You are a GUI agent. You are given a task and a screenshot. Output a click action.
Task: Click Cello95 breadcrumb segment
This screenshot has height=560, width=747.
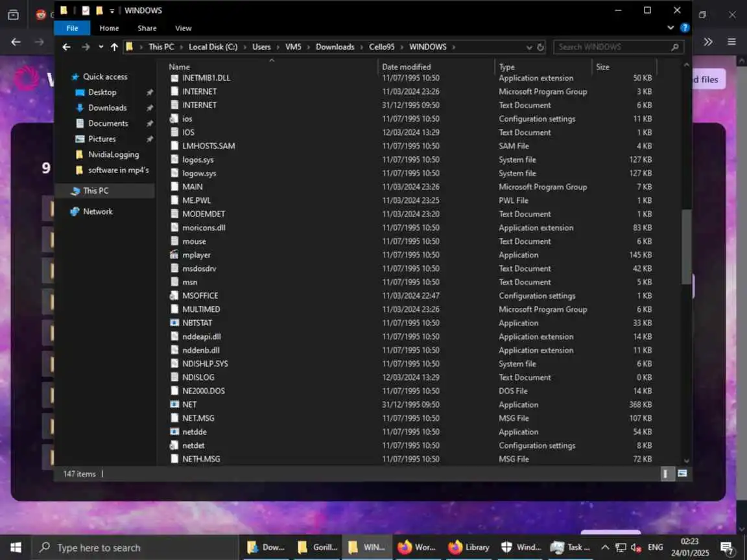point(381,47)
